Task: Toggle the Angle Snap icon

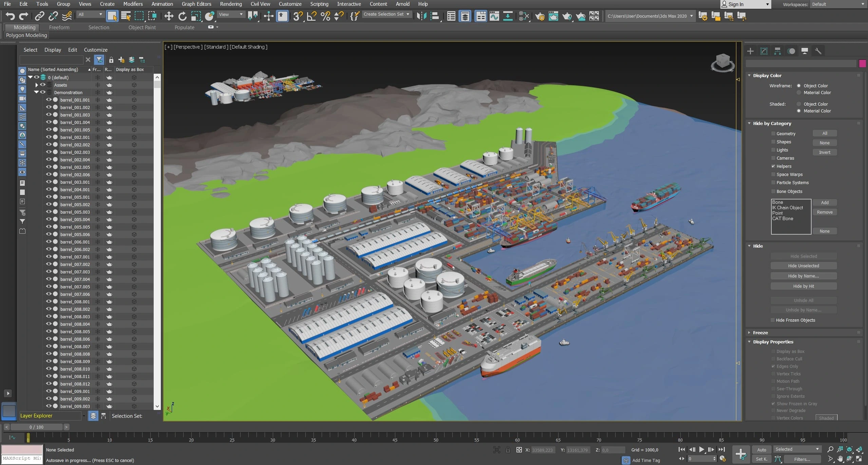Action: point(312,16)
